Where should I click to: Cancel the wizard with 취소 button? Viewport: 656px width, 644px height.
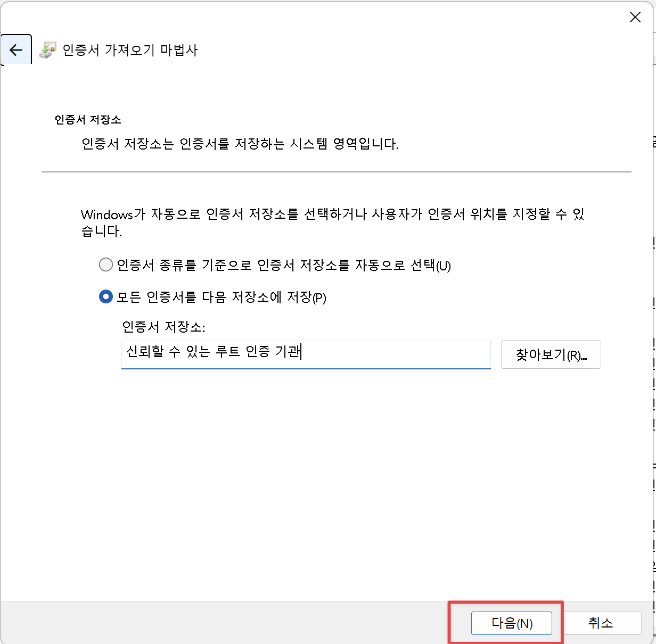[x=600, y=623]
